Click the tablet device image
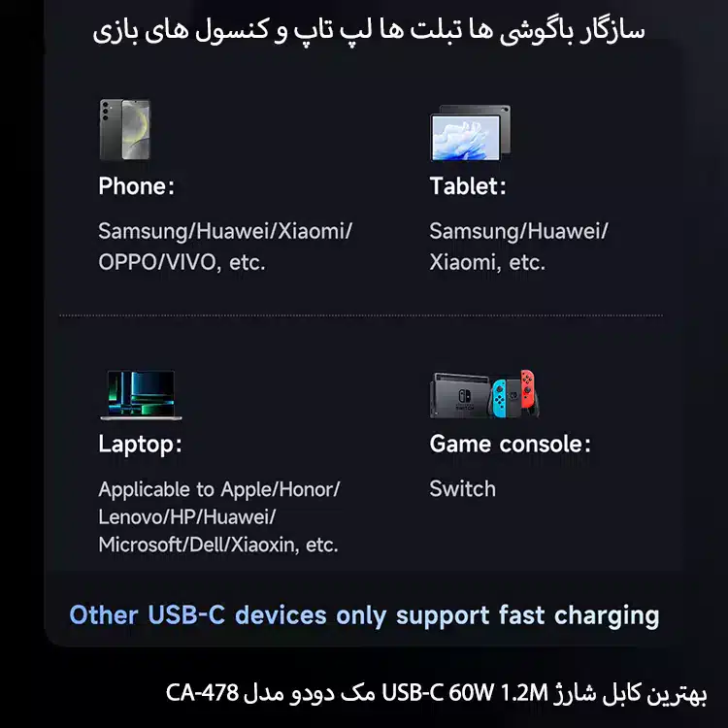This screenshot has width=728, height=728. click(471, 133)
